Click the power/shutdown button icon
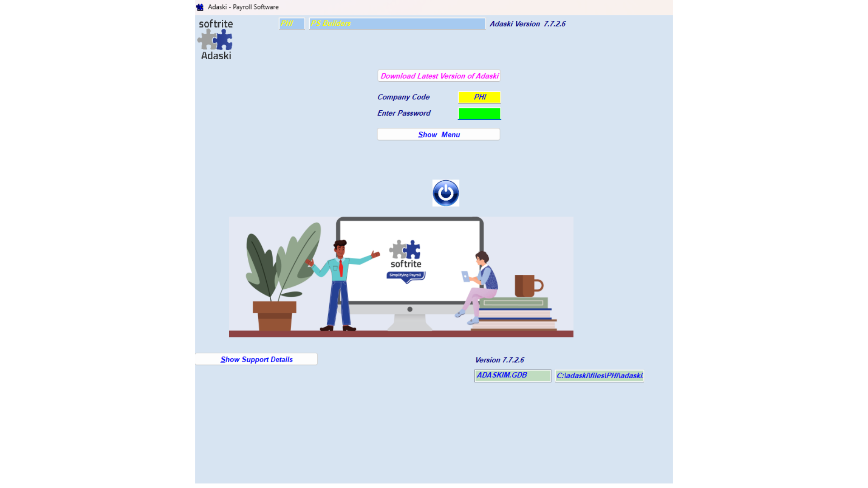 [x=445, y=192]
